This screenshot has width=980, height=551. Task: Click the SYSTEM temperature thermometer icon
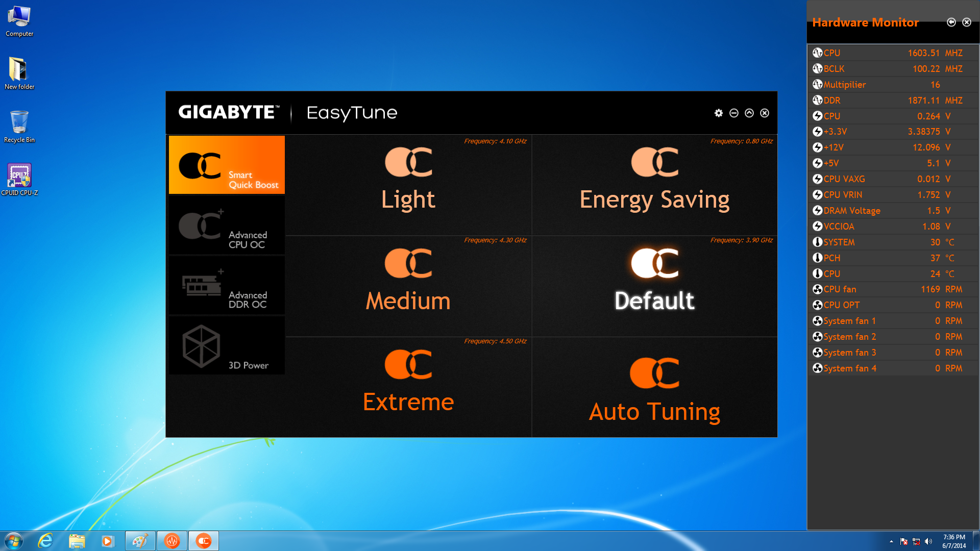point(817,242)
